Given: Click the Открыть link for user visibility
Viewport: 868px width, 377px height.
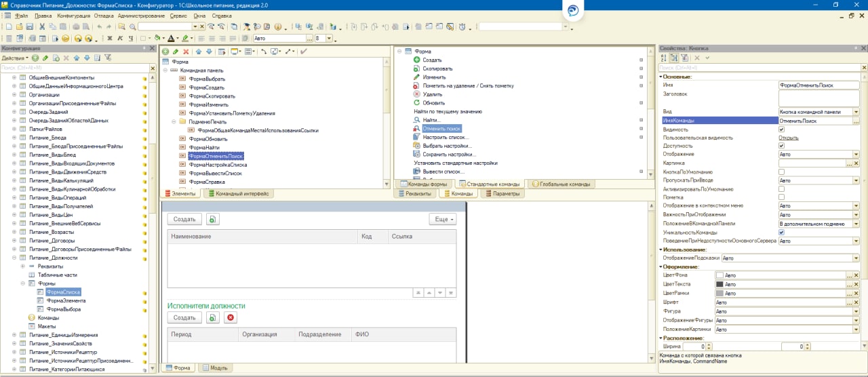Looking at the screenshot, I should 788,138.
